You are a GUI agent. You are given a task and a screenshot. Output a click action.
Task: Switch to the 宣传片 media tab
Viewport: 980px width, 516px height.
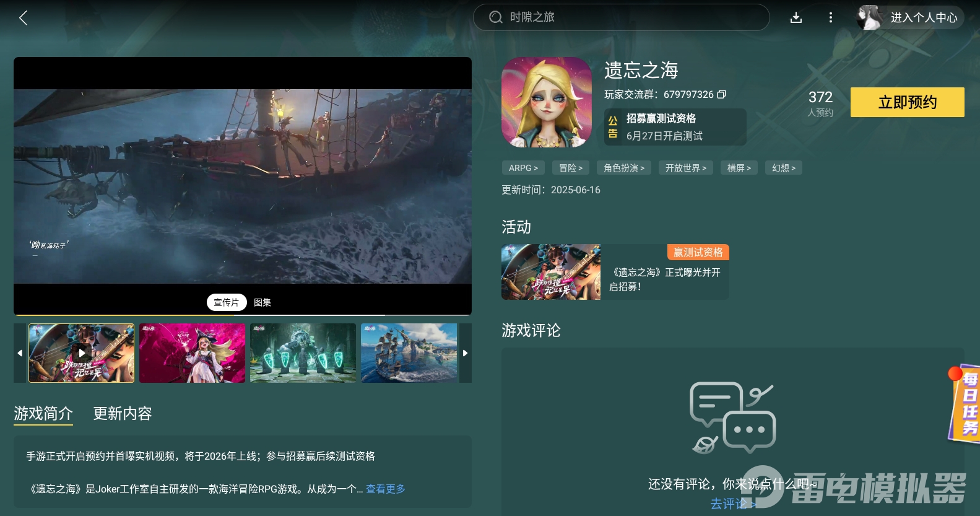227,302
